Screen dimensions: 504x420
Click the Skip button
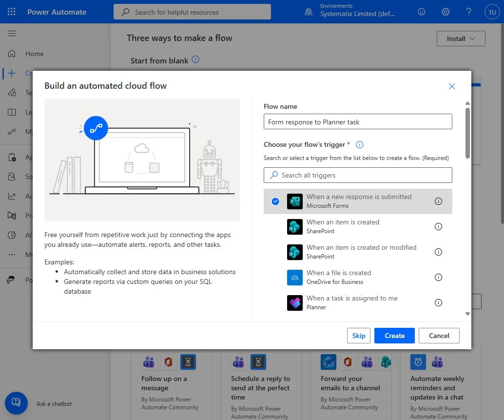[x=358, y=336]
